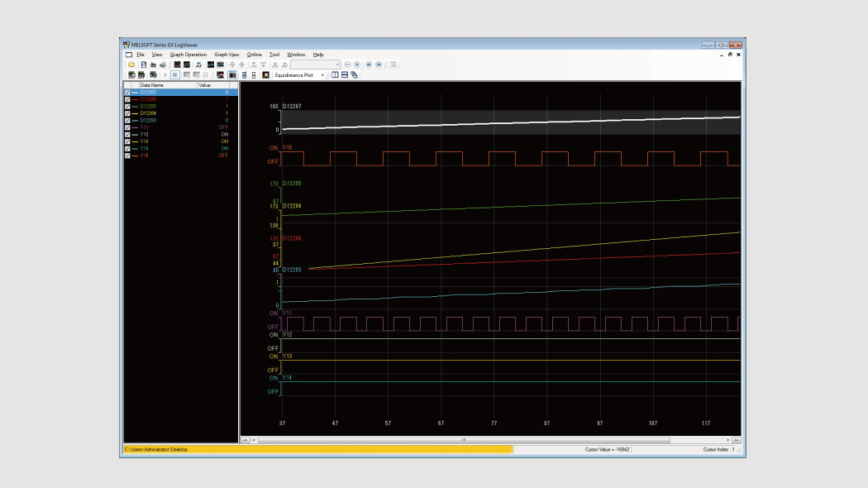Open the empty combo box in top toolbar
This screenshot has width=868, height=488.
click(337, 65)
